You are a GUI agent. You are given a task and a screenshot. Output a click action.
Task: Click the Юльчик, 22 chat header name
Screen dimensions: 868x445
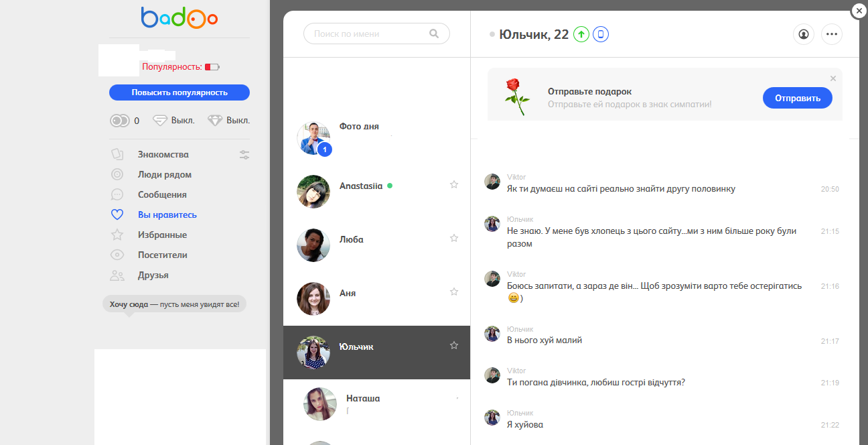pos(534,34)
